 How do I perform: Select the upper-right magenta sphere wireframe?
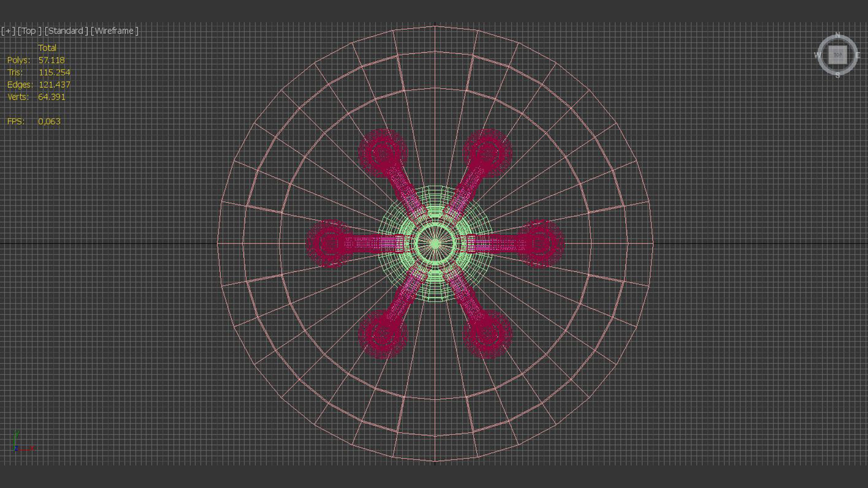(487, 153)
